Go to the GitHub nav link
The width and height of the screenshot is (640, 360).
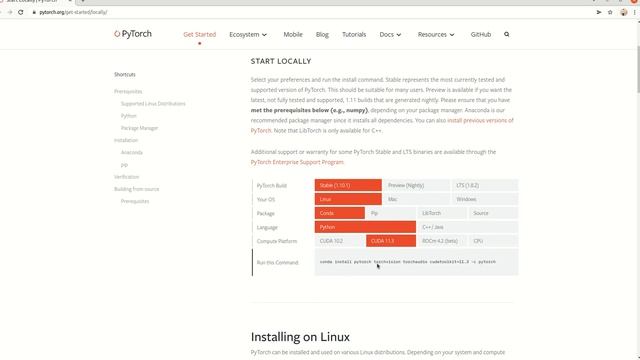480,34
